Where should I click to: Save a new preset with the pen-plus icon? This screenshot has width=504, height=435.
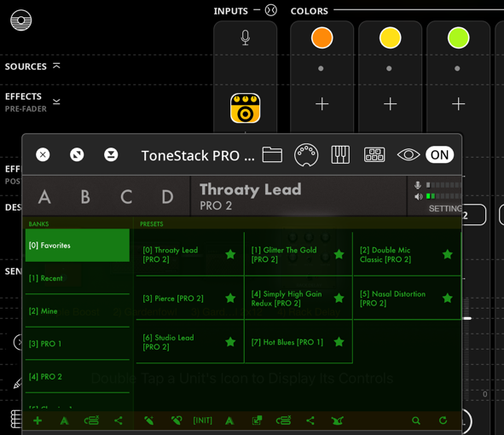point(149,420)
